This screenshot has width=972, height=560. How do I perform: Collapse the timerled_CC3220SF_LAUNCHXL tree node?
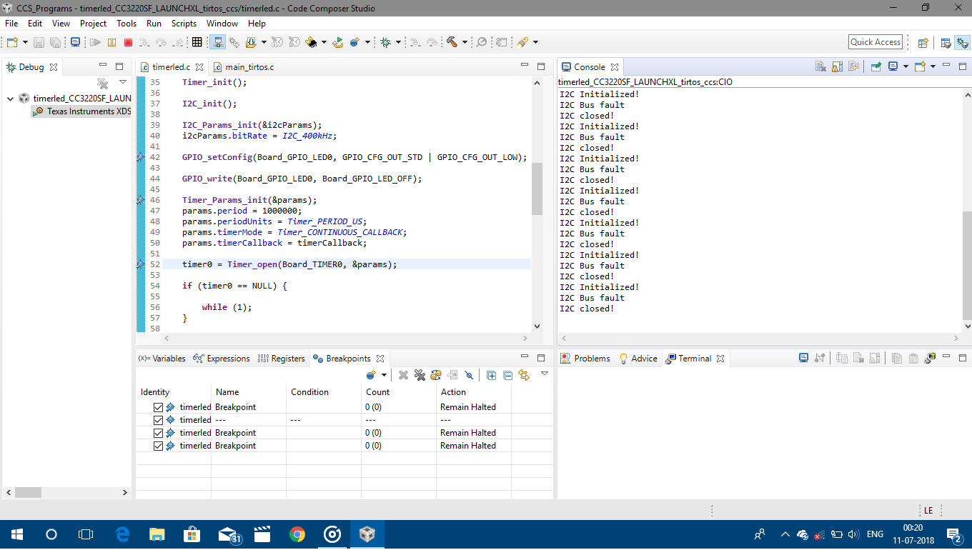(x=10, y=99)
